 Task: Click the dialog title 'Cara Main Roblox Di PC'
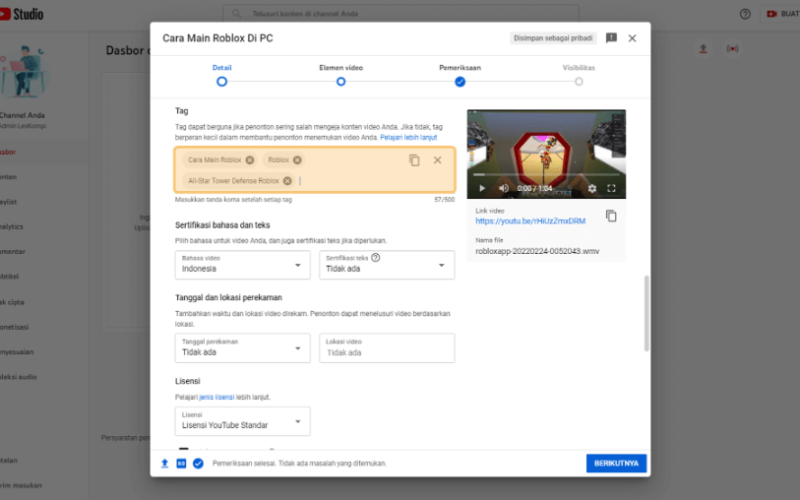[x=217, y=38]
